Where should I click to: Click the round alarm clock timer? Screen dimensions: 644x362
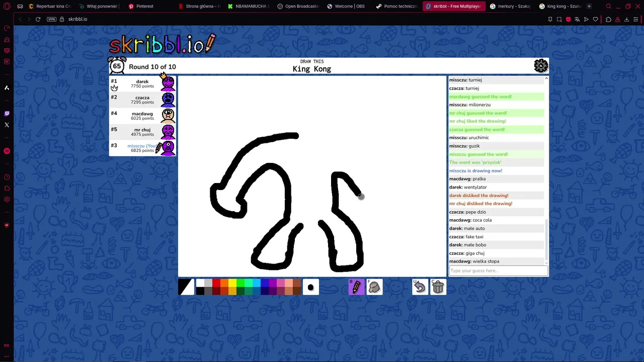117,66
